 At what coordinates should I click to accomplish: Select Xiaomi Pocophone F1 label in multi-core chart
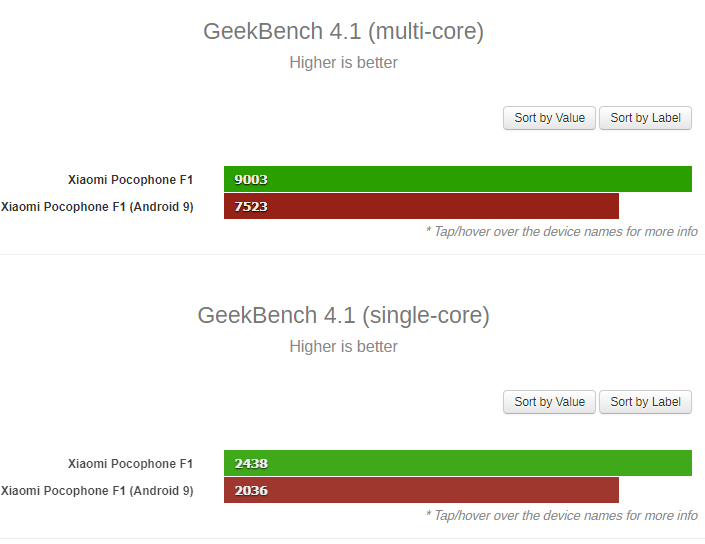tap(130, 180)
